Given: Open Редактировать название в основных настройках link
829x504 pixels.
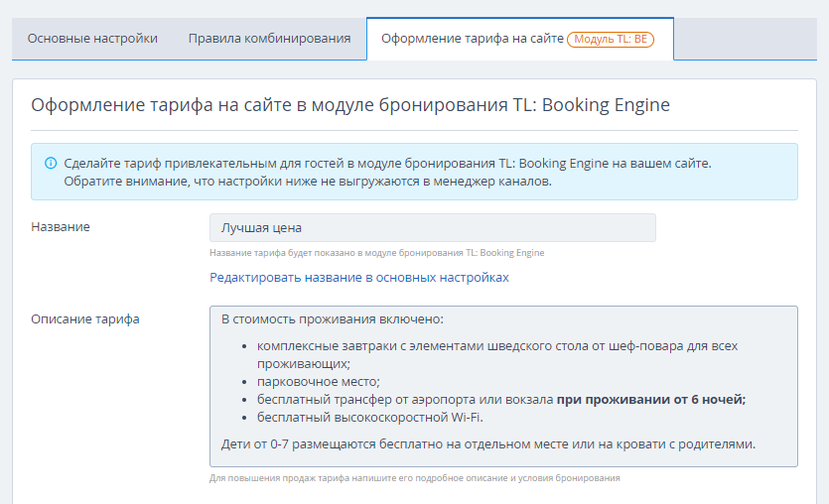Looking at the screenshot, I should [x=359, y=278].
